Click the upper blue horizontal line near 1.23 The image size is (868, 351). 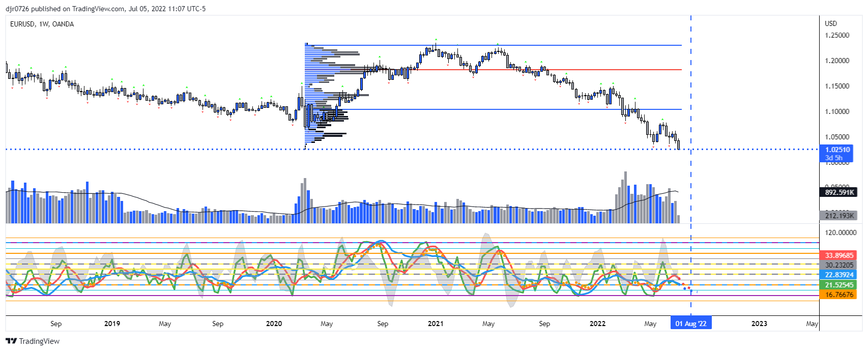pyautogui.click(x=494, y=45)
